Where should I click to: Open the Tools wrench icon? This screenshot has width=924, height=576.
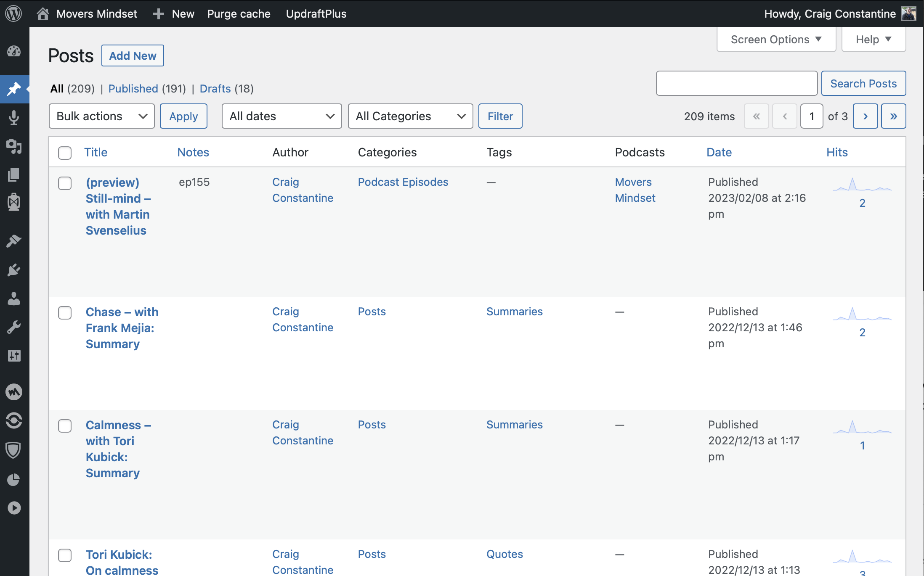click(14, 327)
